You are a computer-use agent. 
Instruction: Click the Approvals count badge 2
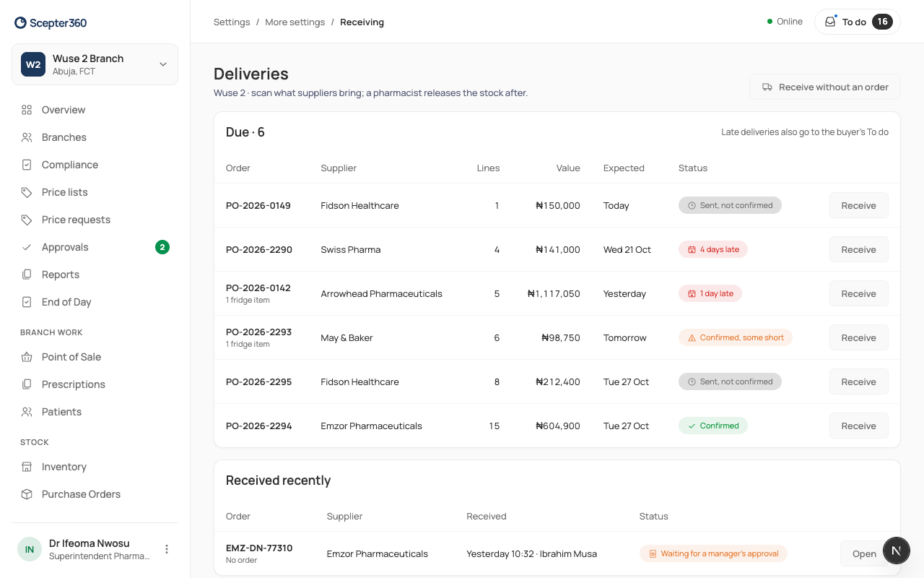(162, 247)
